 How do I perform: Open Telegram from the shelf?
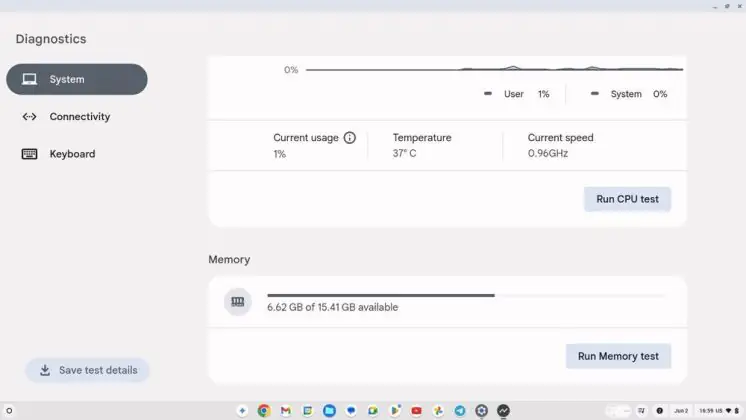pyautogui.click(x=460, y=410)
